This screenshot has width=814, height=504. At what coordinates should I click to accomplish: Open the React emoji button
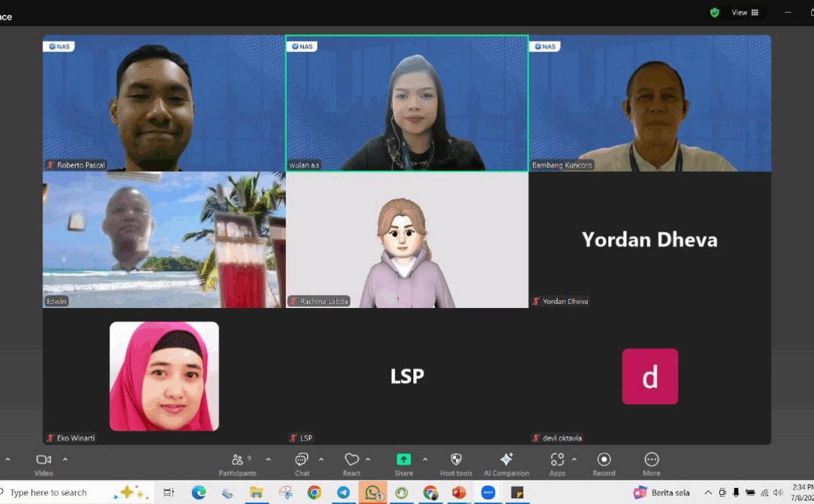click(x=352, y=464)
